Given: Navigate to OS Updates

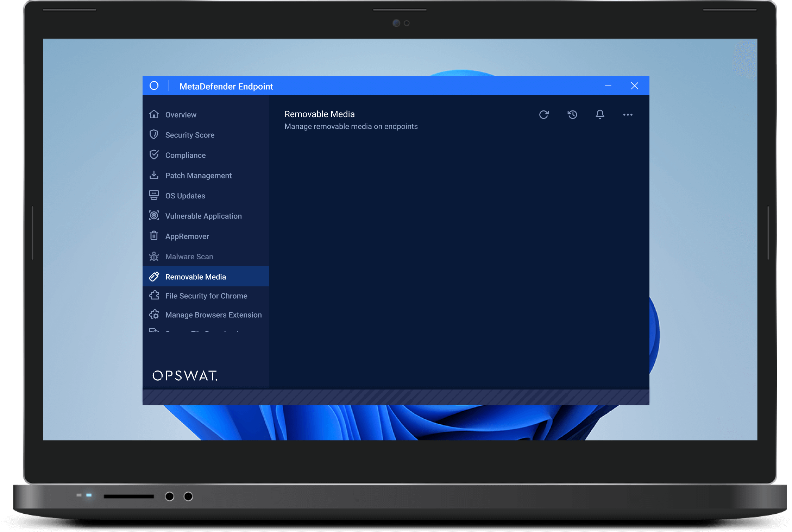Looking at the screenshot, I should click(206, 196).
